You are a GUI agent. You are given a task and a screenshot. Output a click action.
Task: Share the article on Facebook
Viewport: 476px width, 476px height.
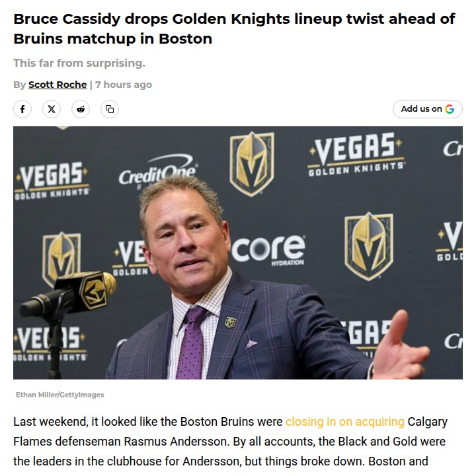coord(22,109)
